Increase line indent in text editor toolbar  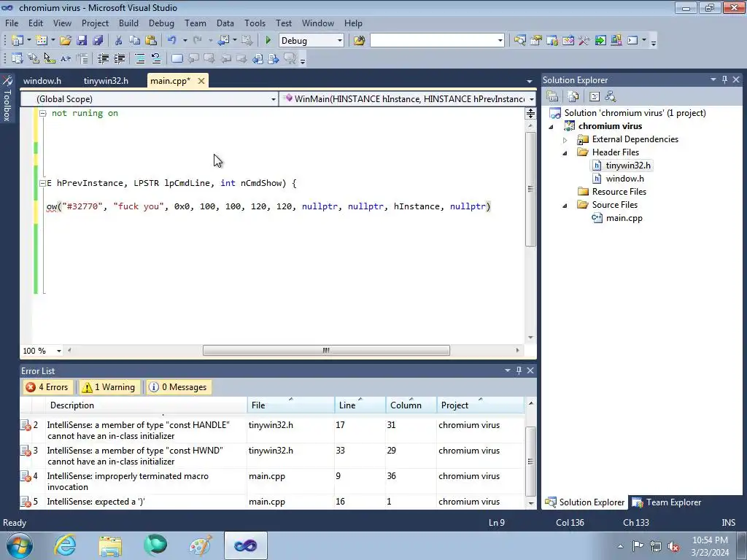coord(119,58)
